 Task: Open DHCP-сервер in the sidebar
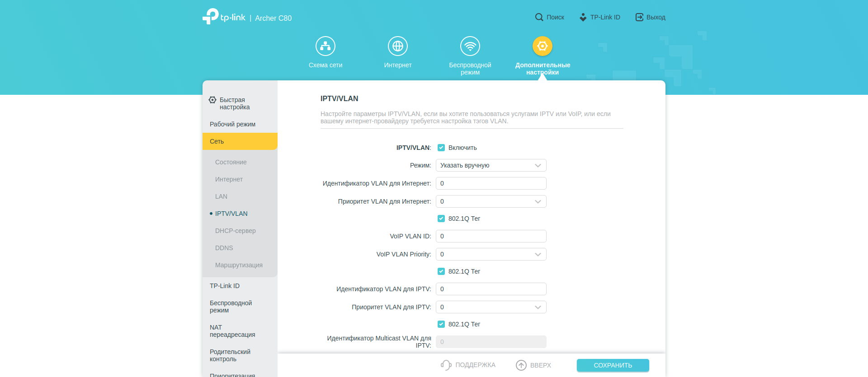pos(235,231)
